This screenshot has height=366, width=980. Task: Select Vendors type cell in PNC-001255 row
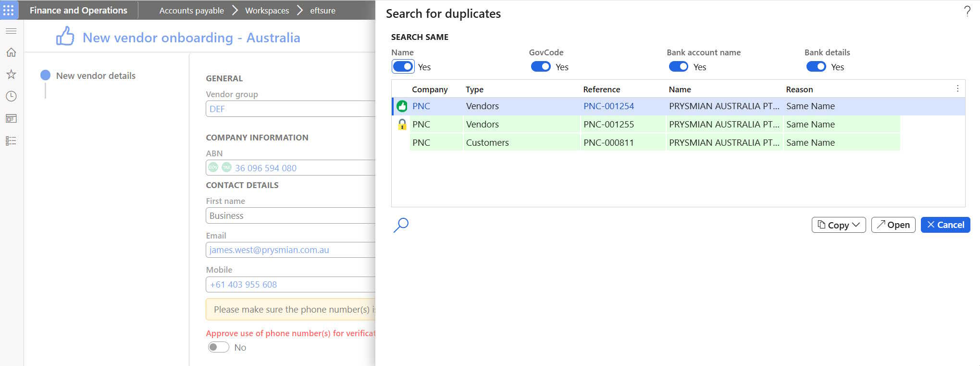point(521,125)
